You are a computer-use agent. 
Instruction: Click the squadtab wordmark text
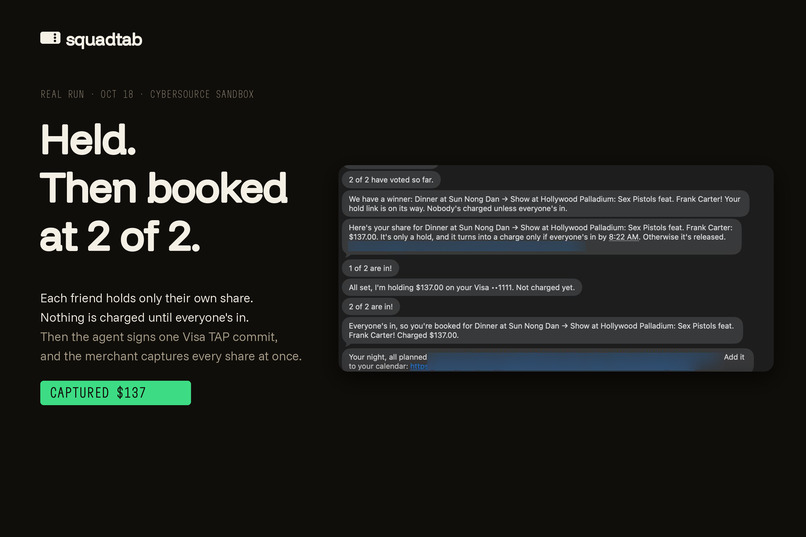(x=104, y=40)
